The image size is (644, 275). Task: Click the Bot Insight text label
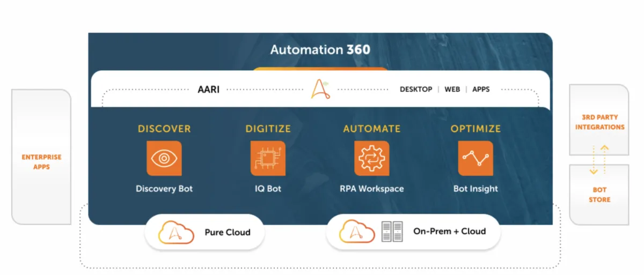(x=475, y=189)
